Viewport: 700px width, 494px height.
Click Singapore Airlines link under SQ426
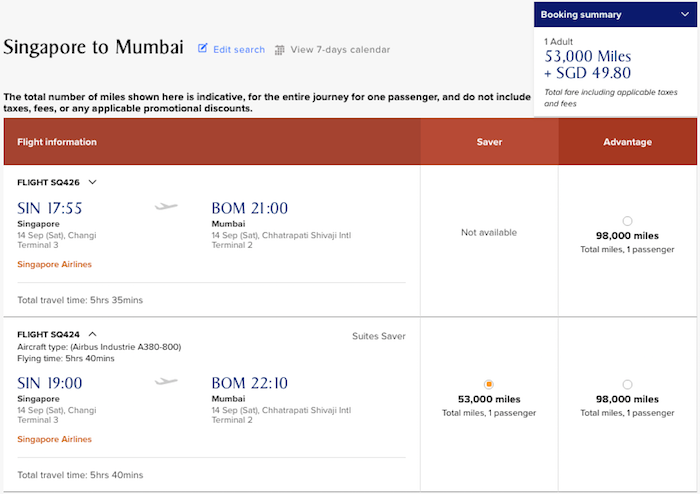click(54, 264)
